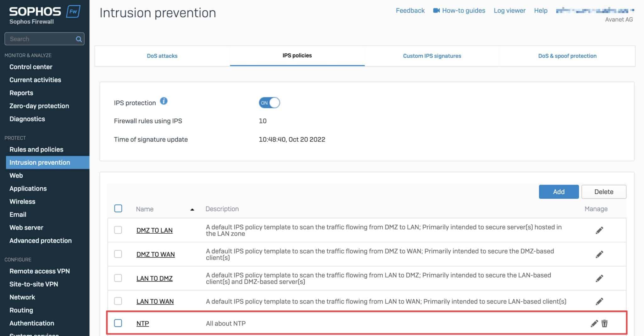Delete the NTP policy via trash icon

tap(604, 323)
